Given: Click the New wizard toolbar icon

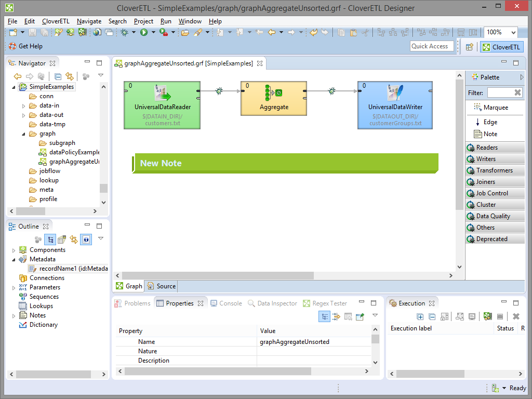Looking at the screenshot, I should 13,32.
